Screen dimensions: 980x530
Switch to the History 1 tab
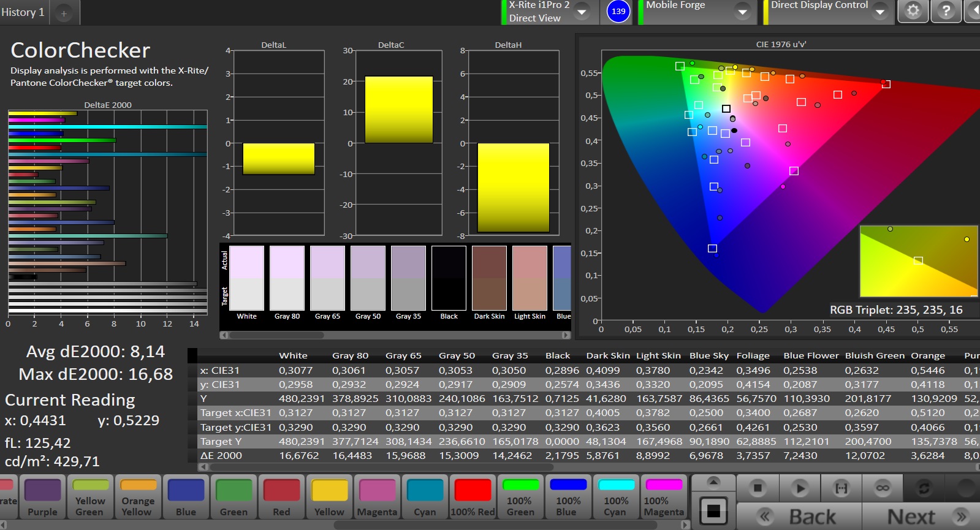click(x=23, y=12)
